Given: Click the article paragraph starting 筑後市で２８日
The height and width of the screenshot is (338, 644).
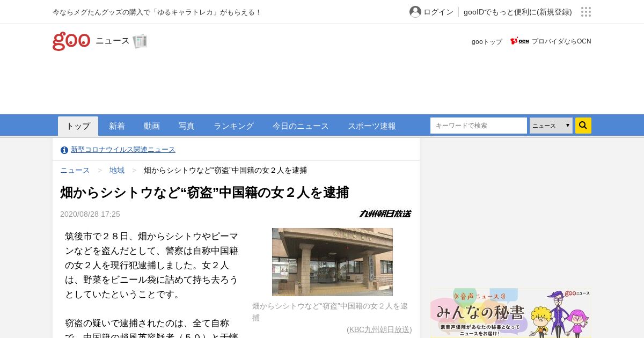Looking at the screenshot, I should (x=152, y=265).
